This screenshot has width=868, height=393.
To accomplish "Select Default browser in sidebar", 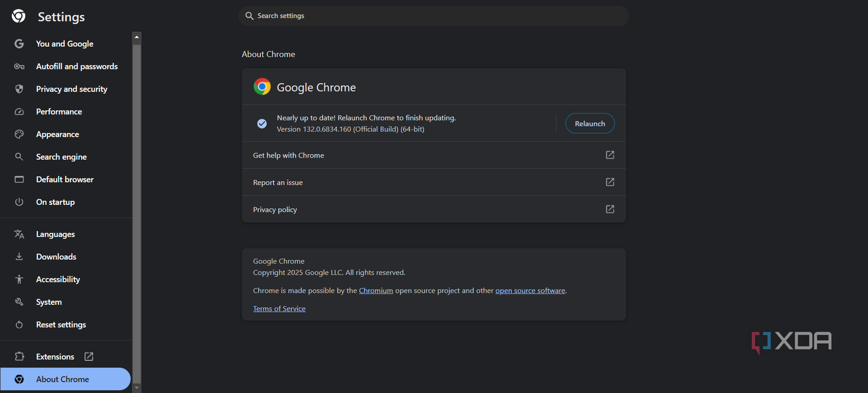I will click(x=66, y=179).
